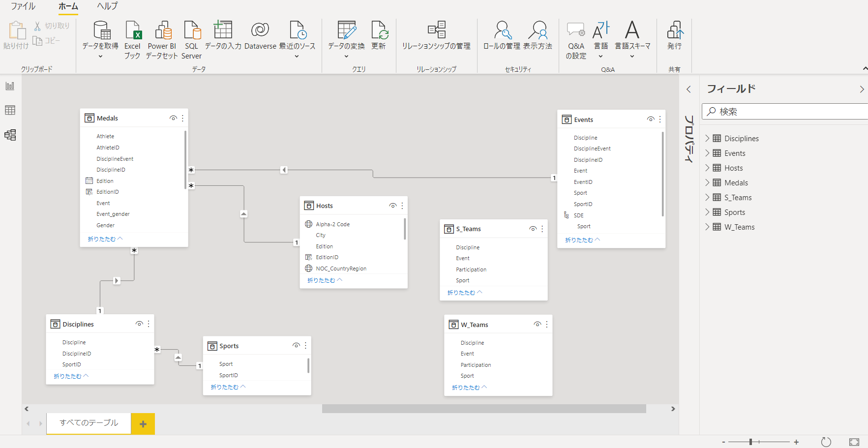Image resolution: width=868 pixels, height=448 pixels.
Task: Expand Disciplines in the Fields pane
Action: (x=708, y=138)
